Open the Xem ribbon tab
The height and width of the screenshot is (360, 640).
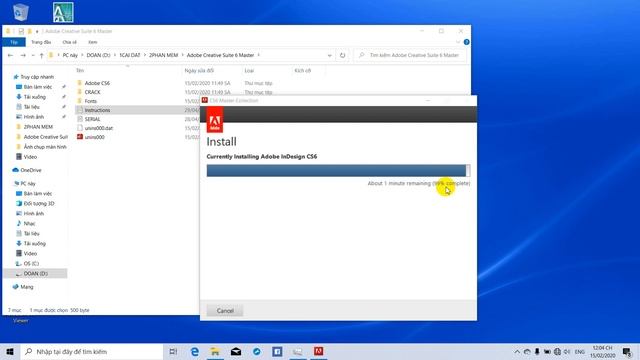pos(93,42)
